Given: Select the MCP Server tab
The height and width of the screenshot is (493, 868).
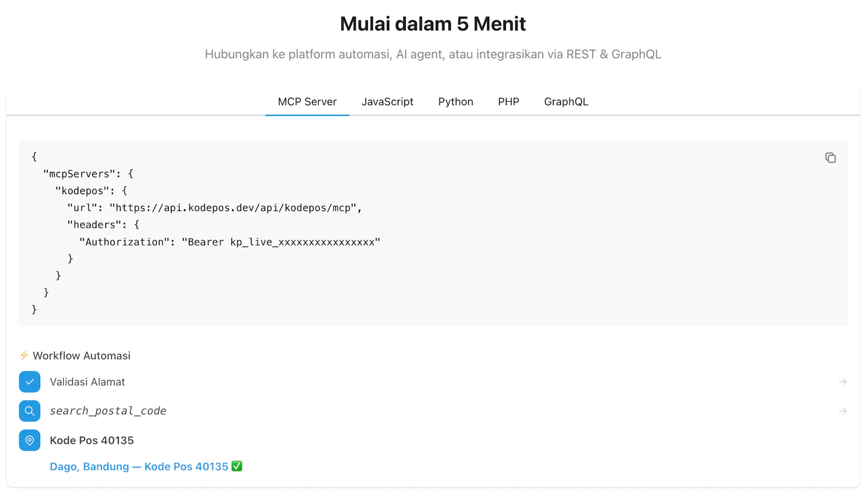Looking at the screenshot, I should [x=307, y=102].
